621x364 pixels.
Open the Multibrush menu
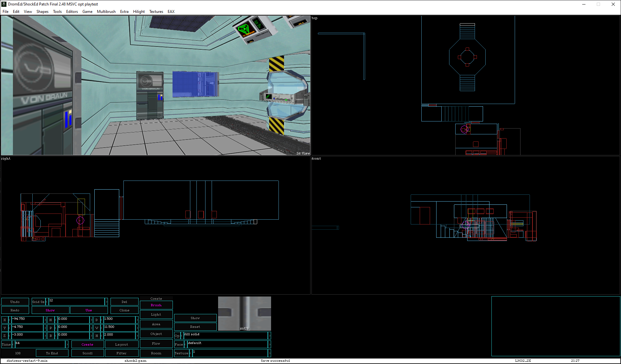click(x=106, y=11)
